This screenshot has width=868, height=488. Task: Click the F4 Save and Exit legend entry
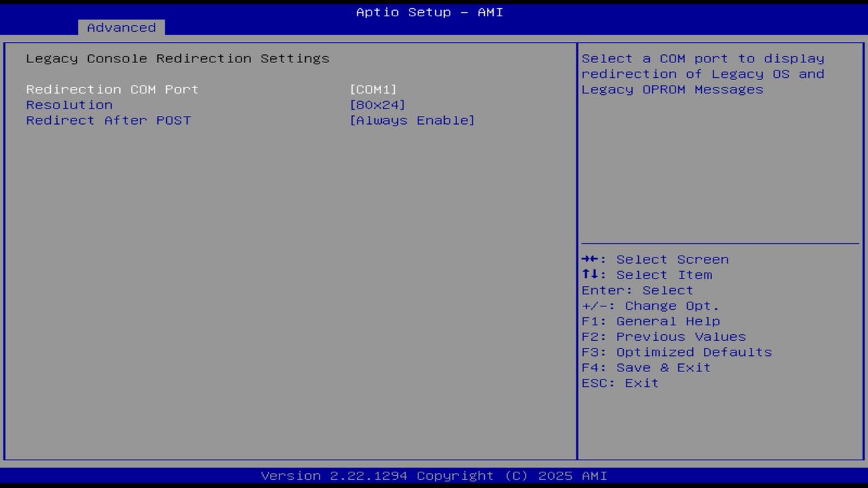point(646,367)
